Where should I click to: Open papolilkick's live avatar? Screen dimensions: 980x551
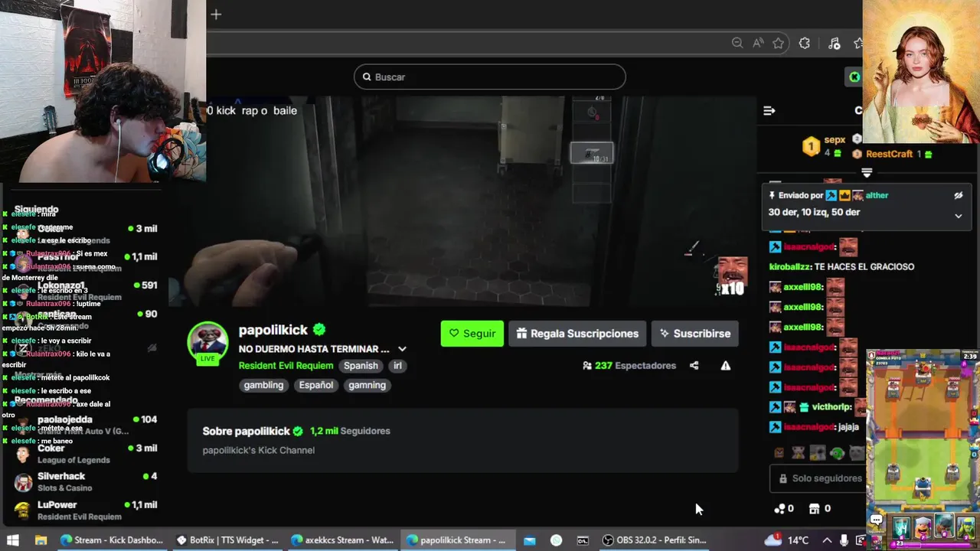click(207, 342)
